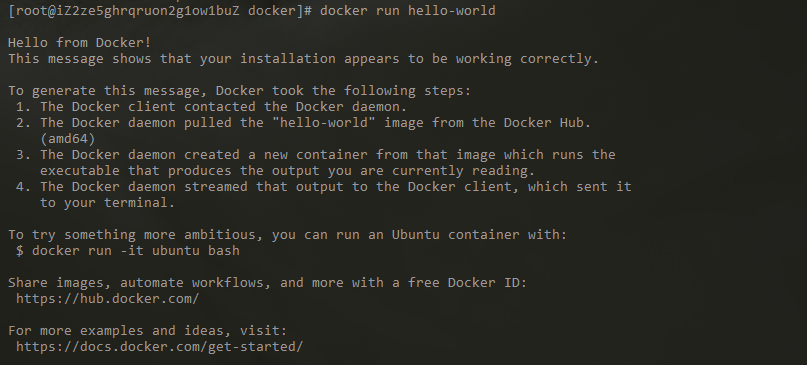807x365 pixels.
Task: Click the 'To generate this message' line
Action: (x=239, y=91)
